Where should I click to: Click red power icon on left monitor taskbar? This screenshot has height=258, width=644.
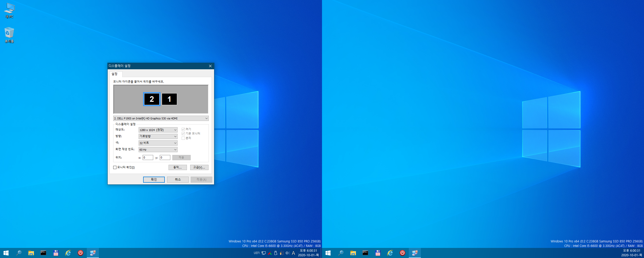80,253
